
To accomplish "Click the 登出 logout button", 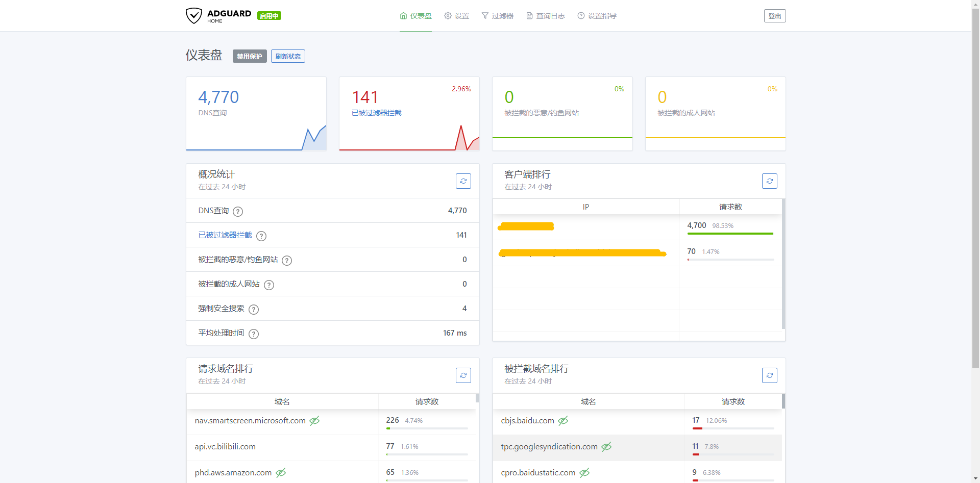I will pyautogui.click(x=774, y=16).
